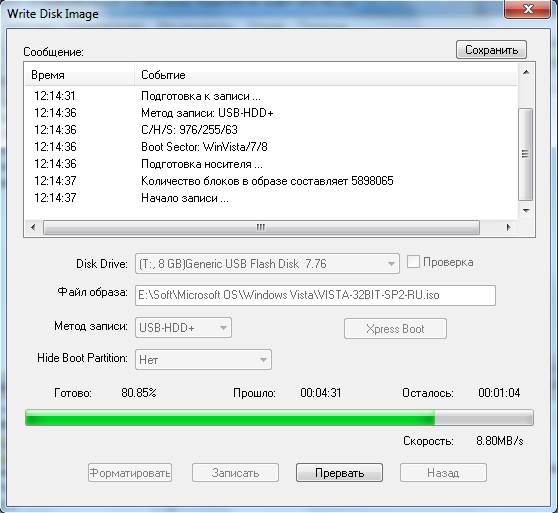Click the Время column header
Screen dimensions: 558x513
pos(80,75)
